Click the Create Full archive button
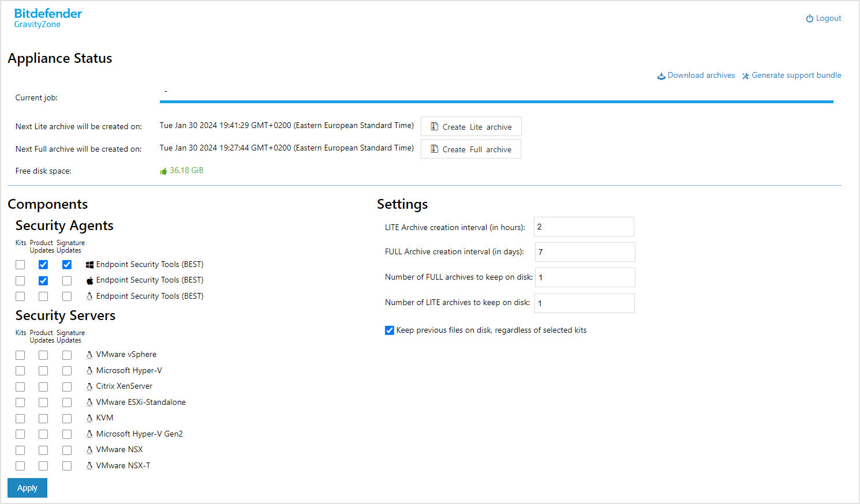The height and width of the screenshot is (504, 860). 470,148
